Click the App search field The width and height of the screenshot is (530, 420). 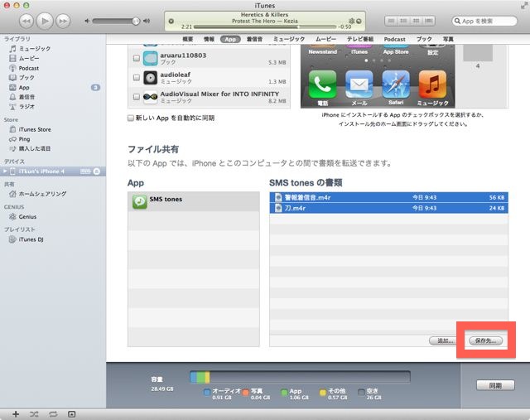coord(484,21)
